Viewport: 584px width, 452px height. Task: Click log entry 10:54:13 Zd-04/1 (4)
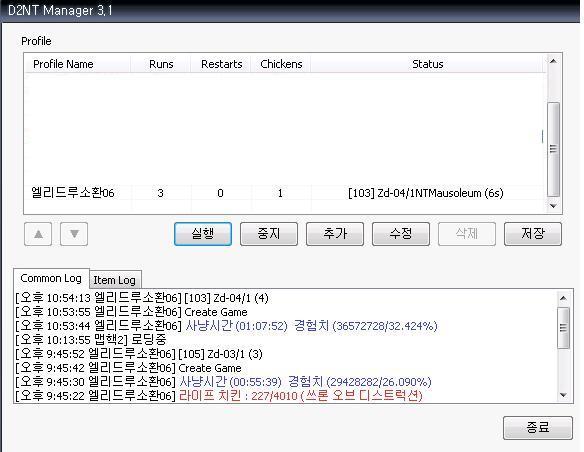click(x=142, y=298)
